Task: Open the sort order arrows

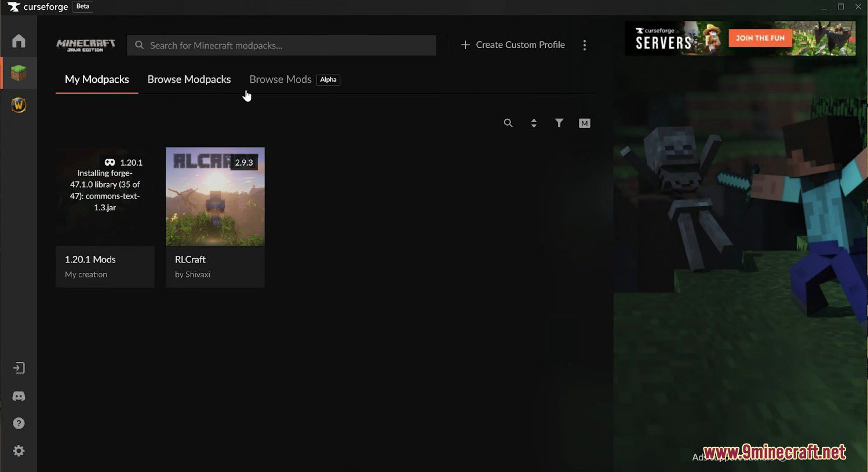Action: tap(534, 123)
